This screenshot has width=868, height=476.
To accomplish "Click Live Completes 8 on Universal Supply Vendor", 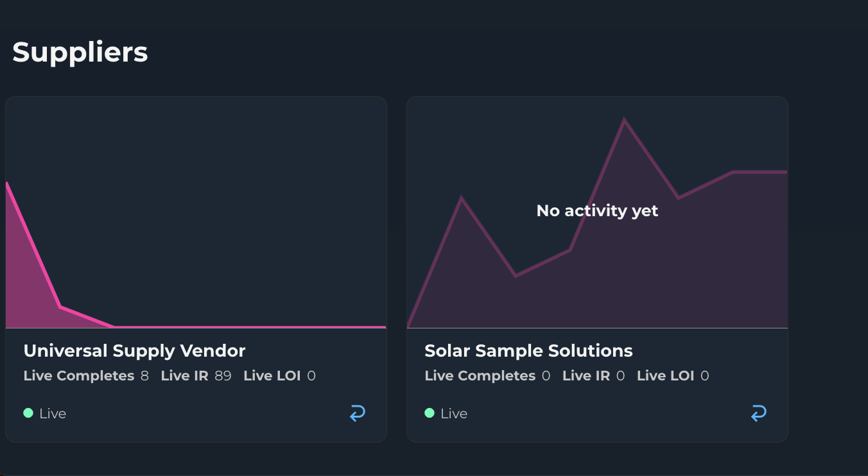I will (x=86, y=376).
